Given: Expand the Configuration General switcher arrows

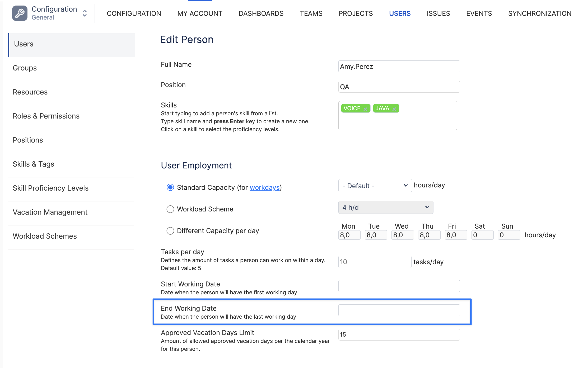Looking at the screenshot, I should (85, 13).
